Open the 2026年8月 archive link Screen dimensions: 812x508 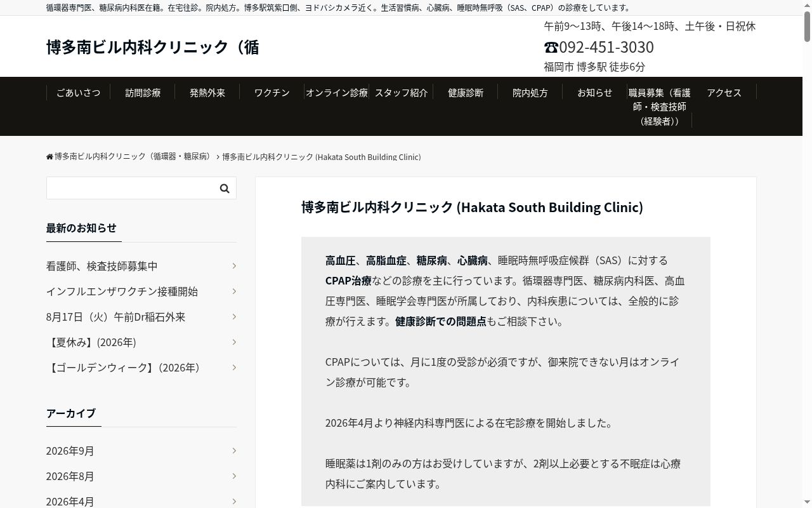70,476
